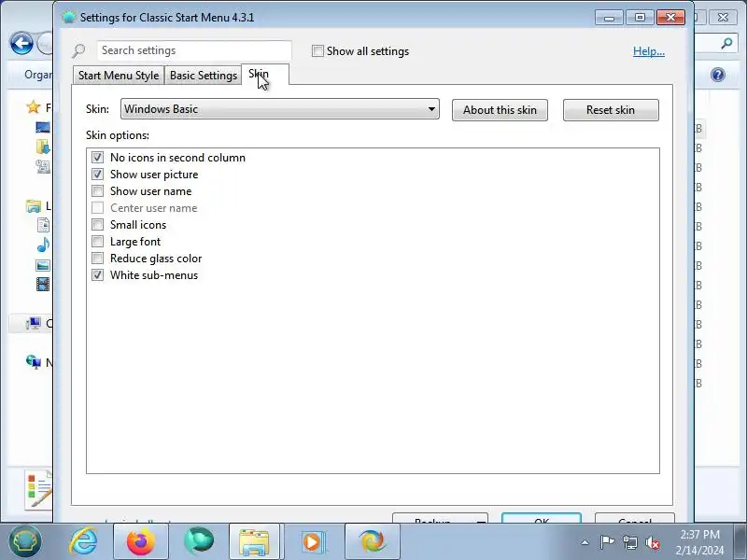Select Music library icon in the Explorer sidebar
Image resolution: width=747 pixels, height=560 pixels.
pyautogui.click(x=43, y=245)
